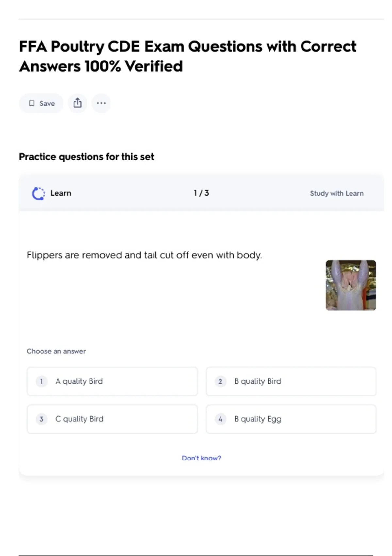The height and width of the screenshot is (556, 392).
Task: Click the flippers question text
Action: (144, 255)
